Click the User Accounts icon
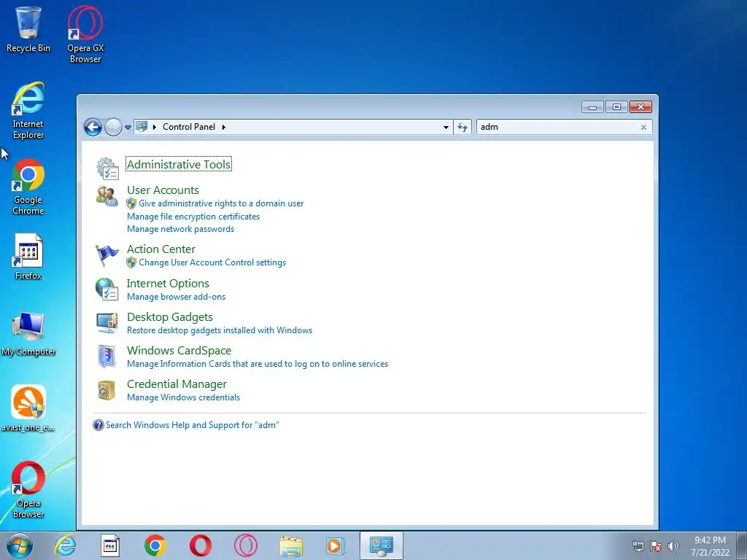 pos(107,195)
